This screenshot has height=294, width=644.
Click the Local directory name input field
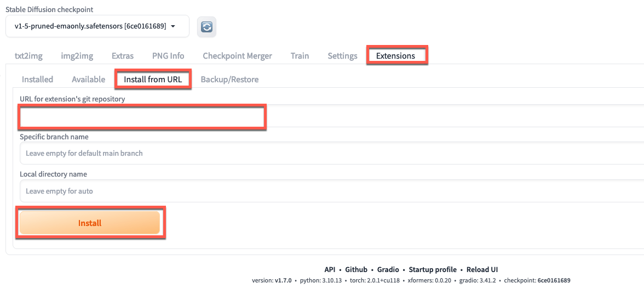click(332, 191)
